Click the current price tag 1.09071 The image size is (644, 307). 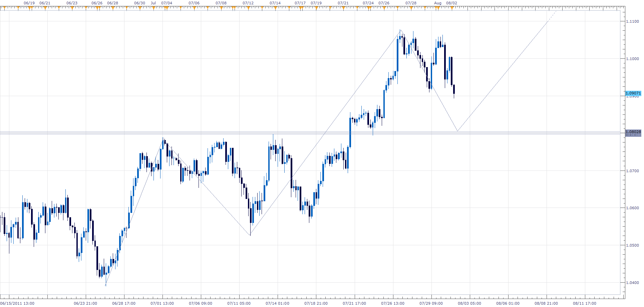tap(633, 93)
